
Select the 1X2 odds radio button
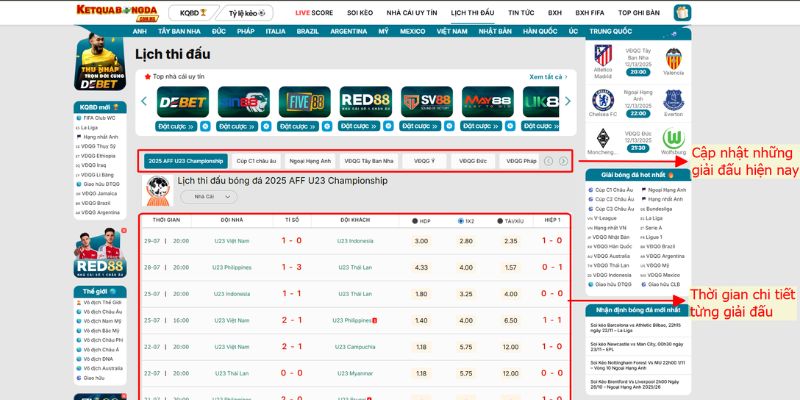(x=460, y=220)
